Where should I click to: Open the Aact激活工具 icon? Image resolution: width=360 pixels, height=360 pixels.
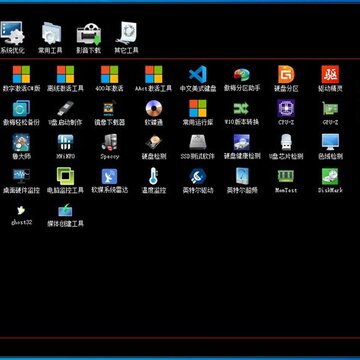click(154, 79)
